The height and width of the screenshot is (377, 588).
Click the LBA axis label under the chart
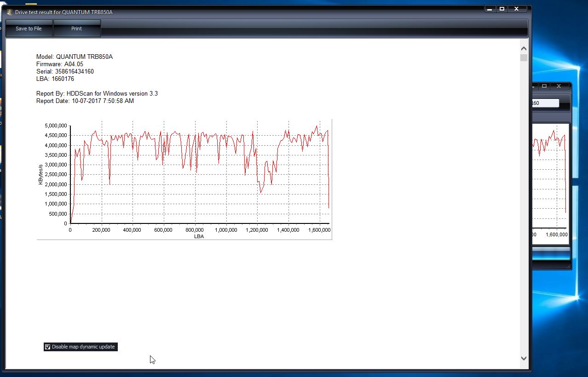point(199,236)
